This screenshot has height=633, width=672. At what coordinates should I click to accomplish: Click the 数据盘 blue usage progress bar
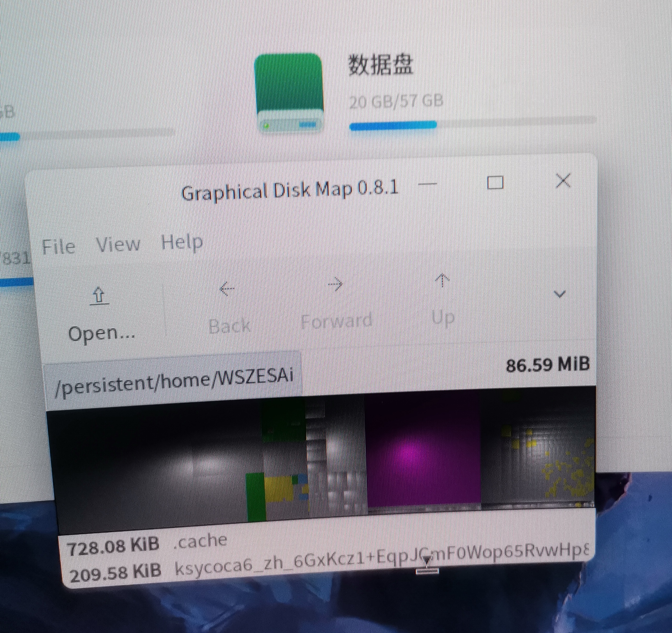393,125
